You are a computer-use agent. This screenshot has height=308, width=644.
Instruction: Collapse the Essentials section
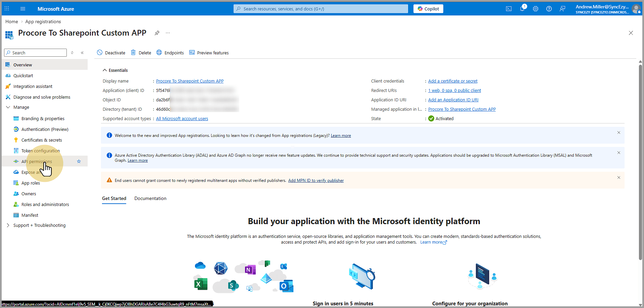point(105,70)
